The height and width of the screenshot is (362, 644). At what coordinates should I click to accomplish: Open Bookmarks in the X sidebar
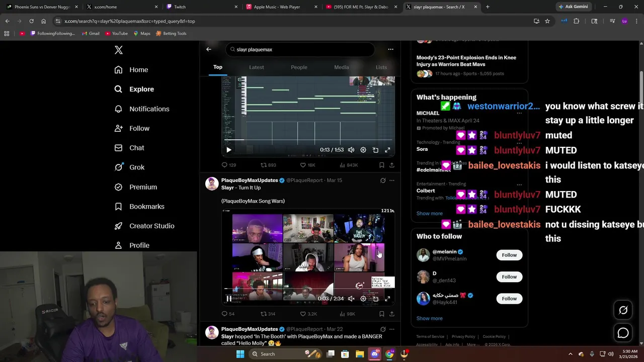[139, 206]
